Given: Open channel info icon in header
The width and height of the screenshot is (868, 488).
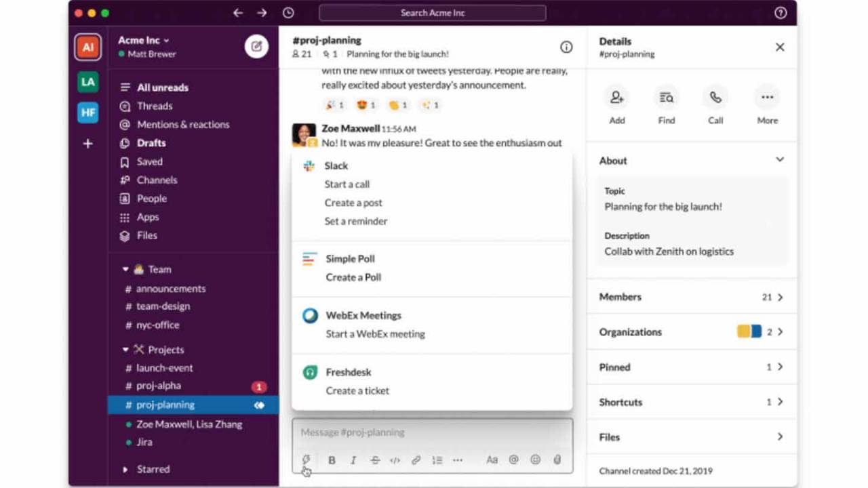Looking at the screenshot, I should pyautogui.click(x=566, y=47).
